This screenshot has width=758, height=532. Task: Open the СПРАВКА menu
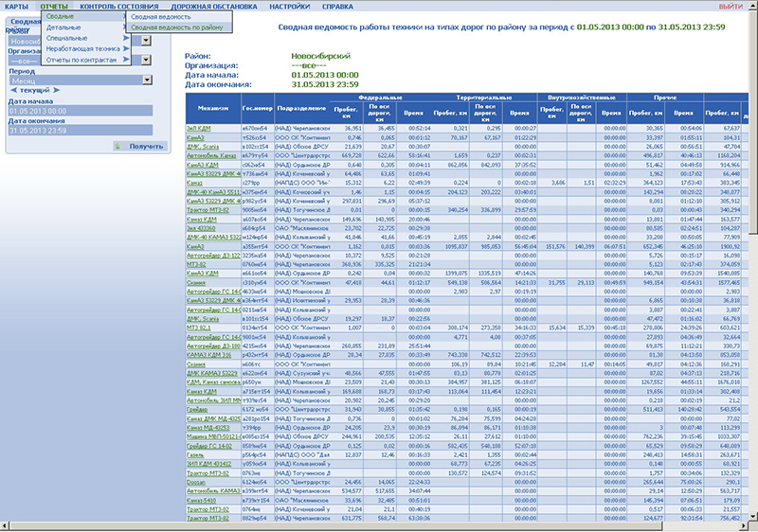[x=337, y=7]
